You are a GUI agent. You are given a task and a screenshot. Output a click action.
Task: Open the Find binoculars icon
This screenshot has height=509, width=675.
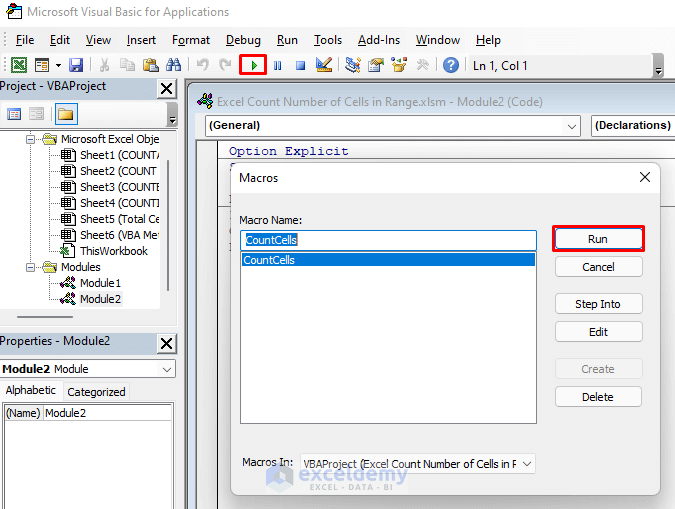173,65
